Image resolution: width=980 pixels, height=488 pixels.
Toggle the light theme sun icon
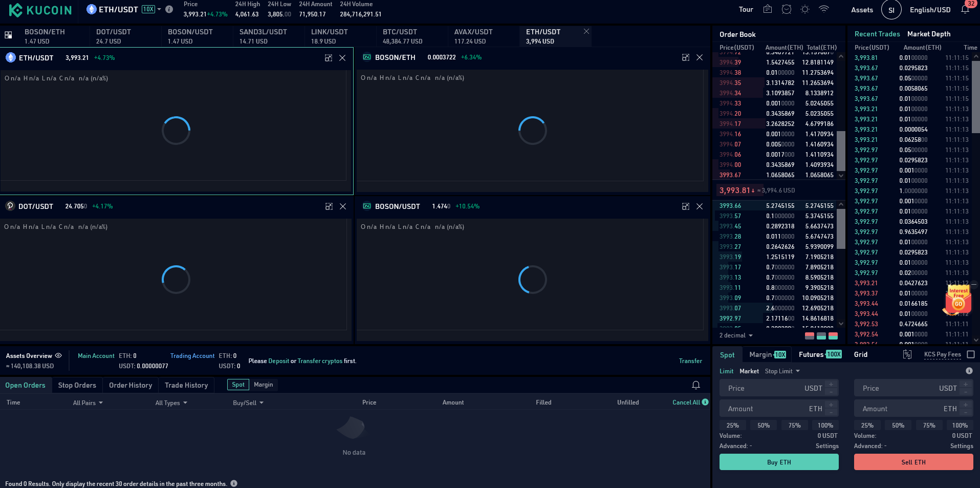(x=805, y=9)
